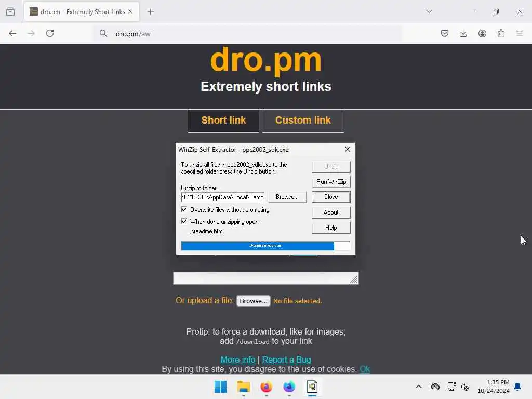This screenshot has width=532, height=399.
Task: Open the Firefox View icon beside tabs
Action: pos(10,11)
